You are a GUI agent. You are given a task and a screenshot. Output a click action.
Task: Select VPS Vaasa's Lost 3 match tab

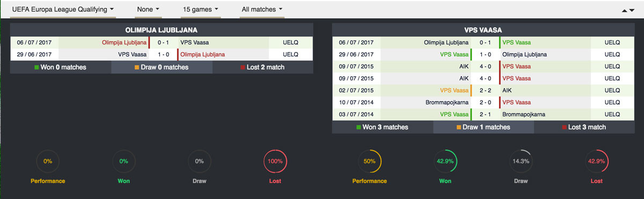tap(584, 127)
